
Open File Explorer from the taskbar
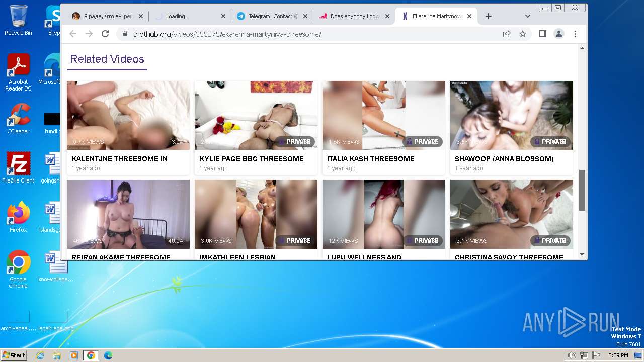[57, 355]
